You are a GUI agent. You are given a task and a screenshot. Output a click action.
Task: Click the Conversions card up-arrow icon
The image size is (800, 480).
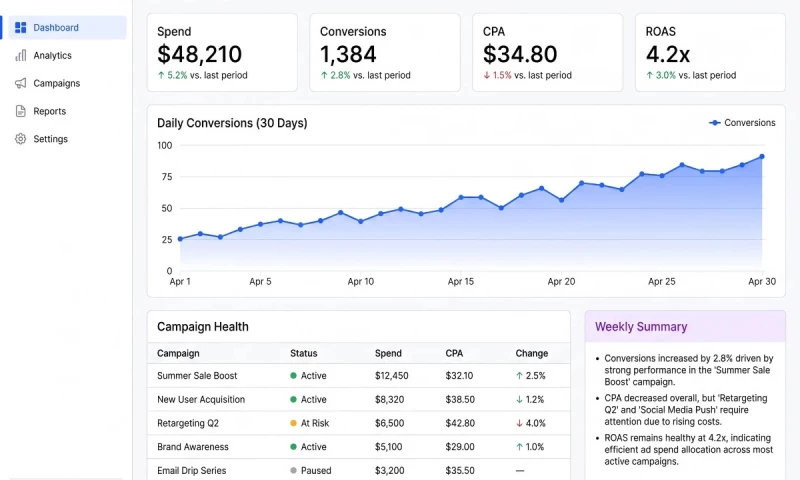324,75
